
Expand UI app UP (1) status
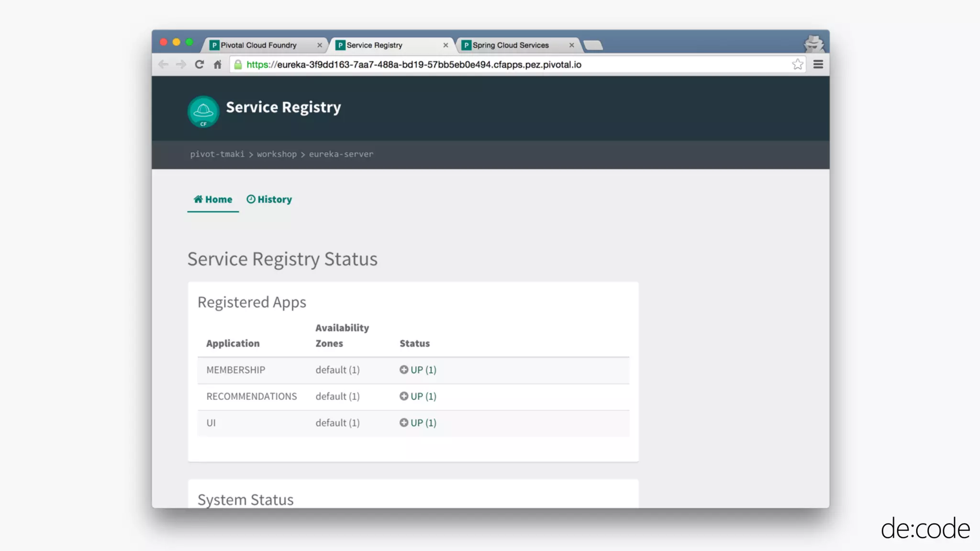pyautogui.click(x=418, y=423)
